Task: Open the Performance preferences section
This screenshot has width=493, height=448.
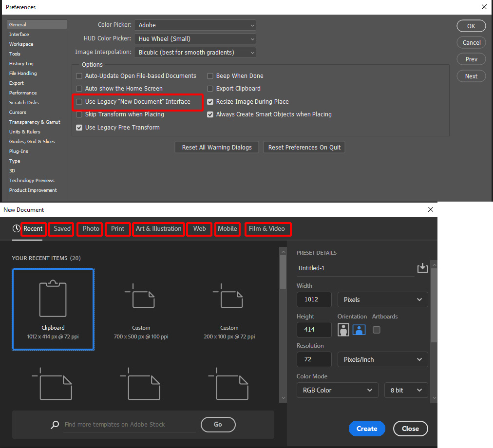Action: pos(23,93)
